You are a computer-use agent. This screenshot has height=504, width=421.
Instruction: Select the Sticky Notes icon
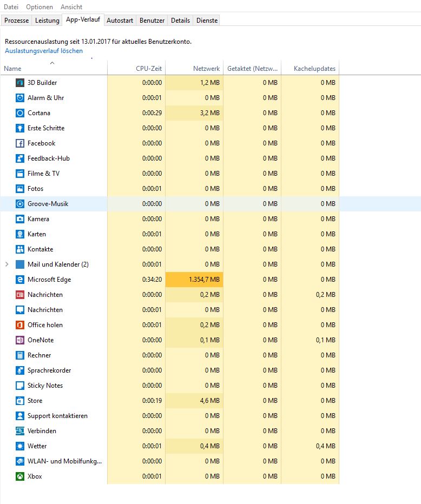click(20, 386)
